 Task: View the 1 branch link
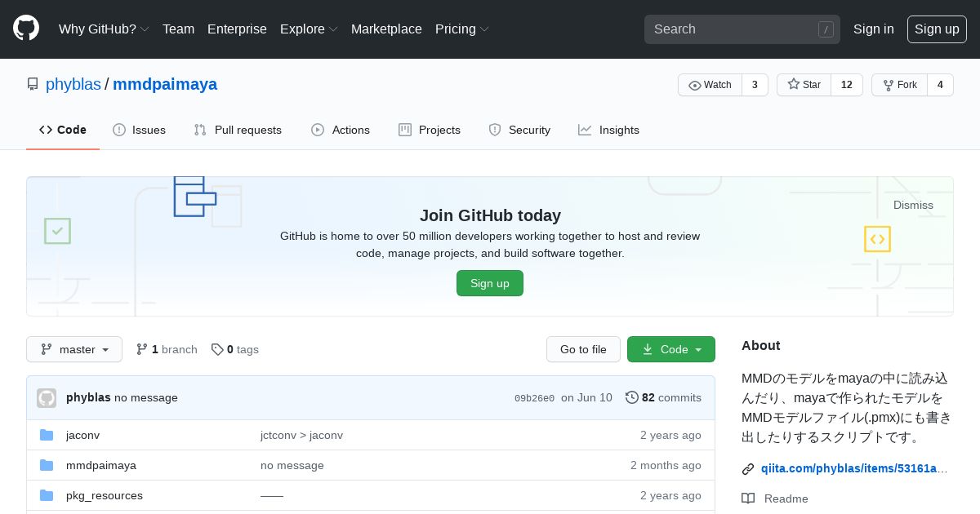coord(167,349)
